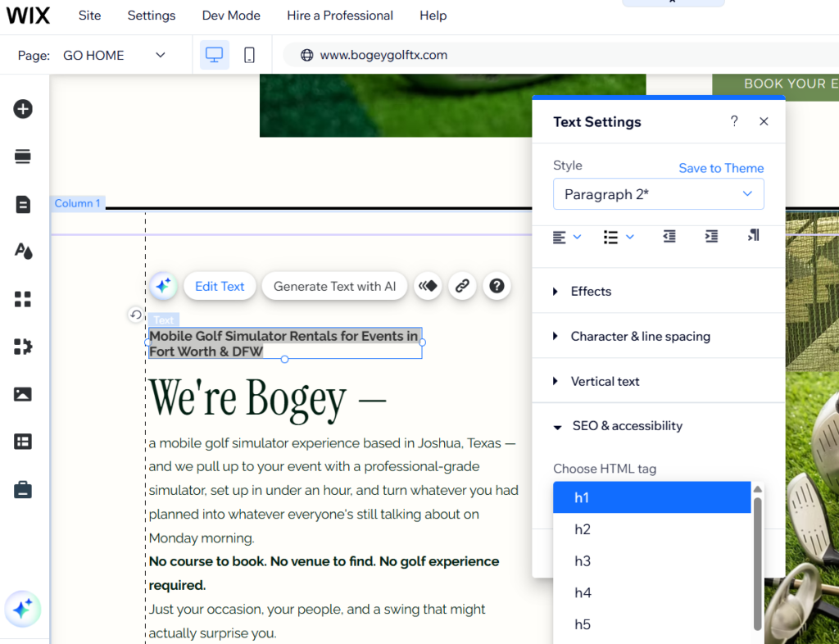Switch to mobile view
Image resolution: width=839 pixels, height=644 pixels.
[x=249, y=55]
